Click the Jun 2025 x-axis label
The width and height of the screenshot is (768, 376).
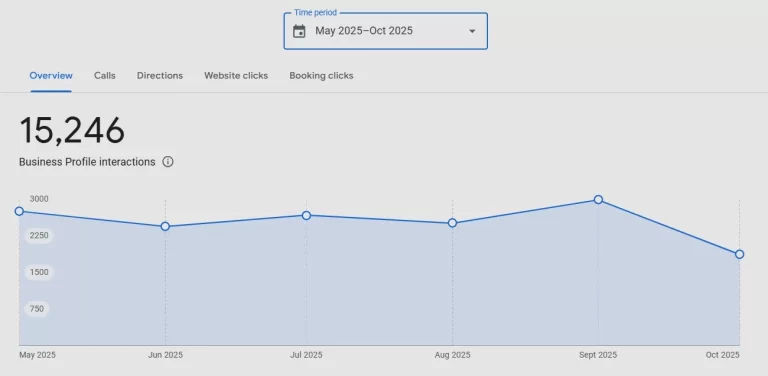[x=166, y=355]
